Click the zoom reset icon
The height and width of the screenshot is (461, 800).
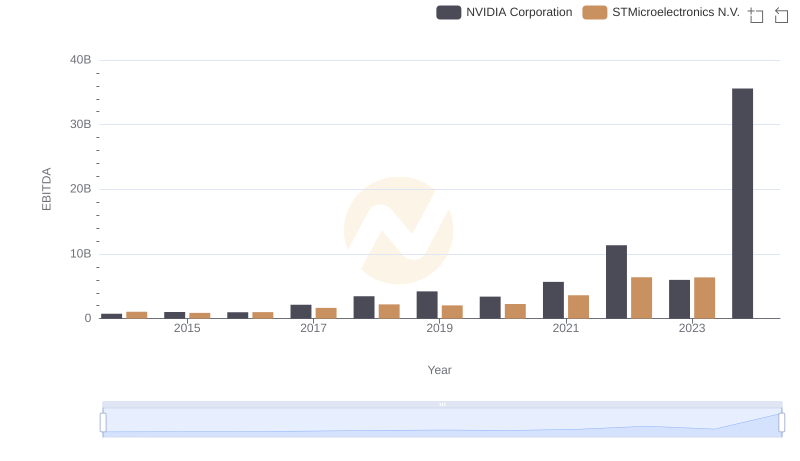coord(781,15)
